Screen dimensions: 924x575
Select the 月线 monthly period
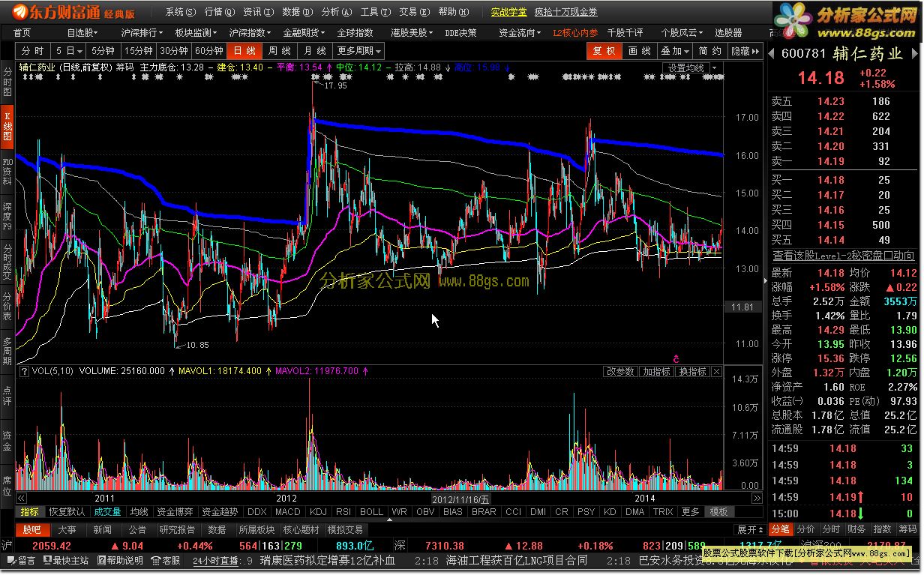pyautogui.click(x=315, y=51)
